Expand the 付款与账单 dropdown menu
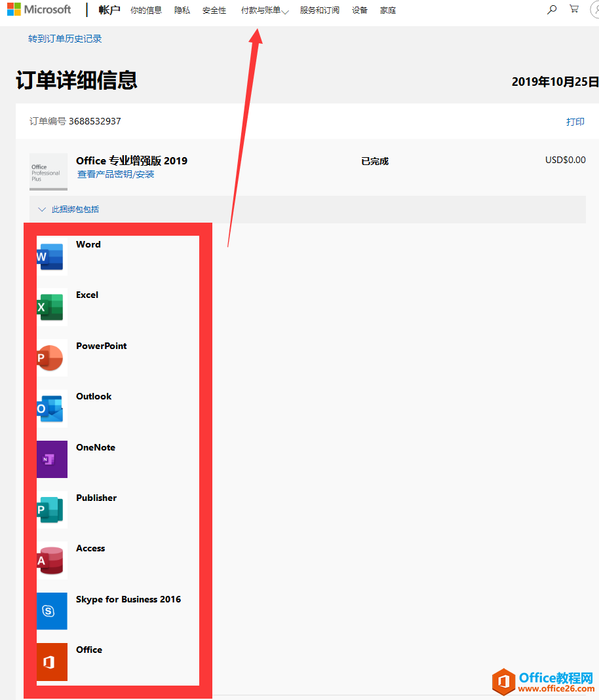 coord(265,10)
